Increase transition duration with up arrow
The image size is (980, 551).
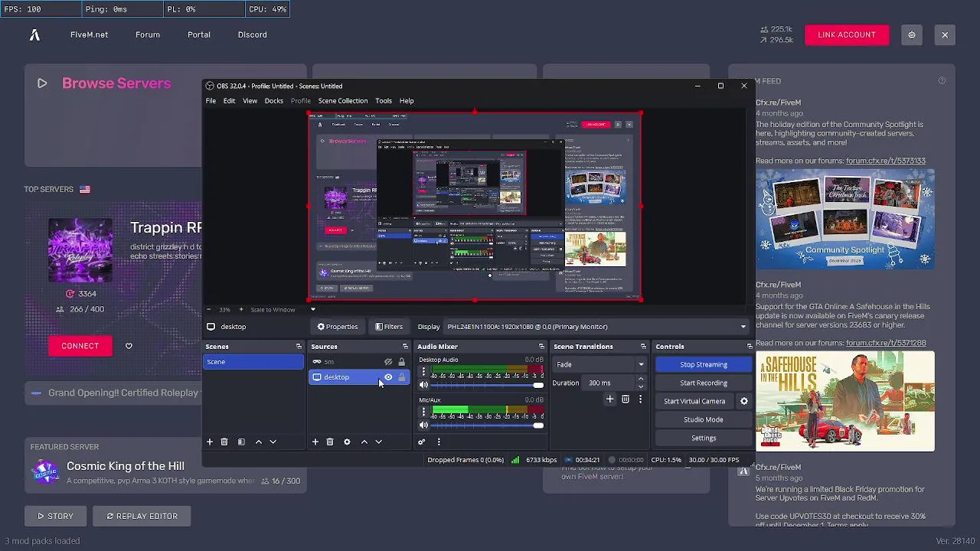[641, 379]
